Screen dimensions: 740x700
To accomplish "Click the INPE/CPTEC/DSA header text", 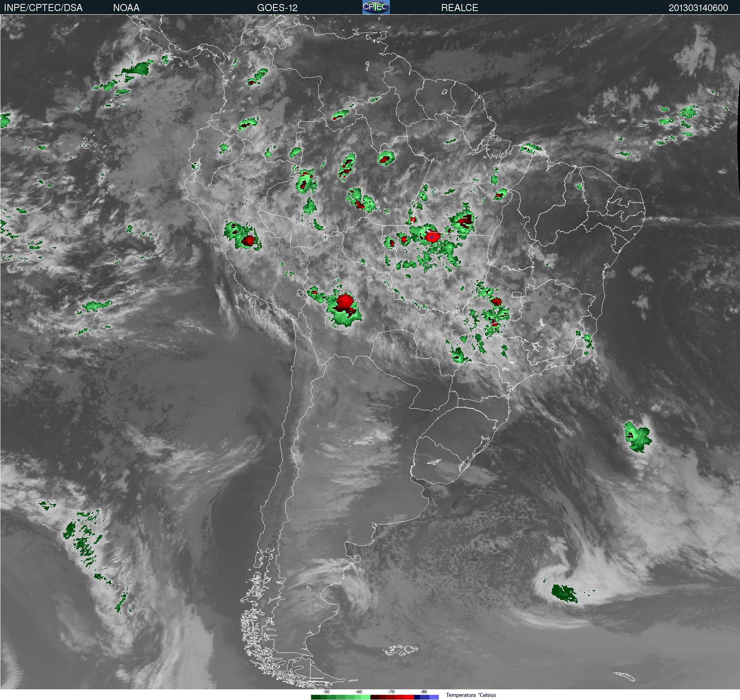I will pyautogui.click(x=43, y=8).
